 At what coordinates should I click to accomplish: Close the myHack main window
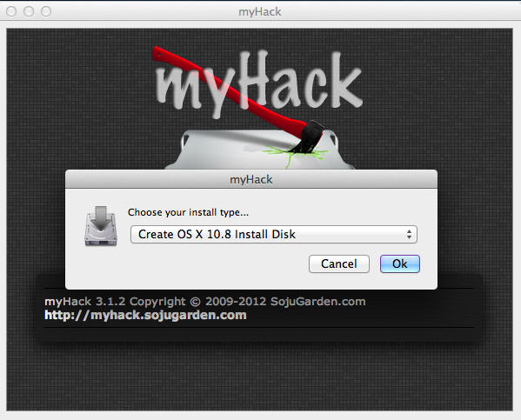pos(11,11)
